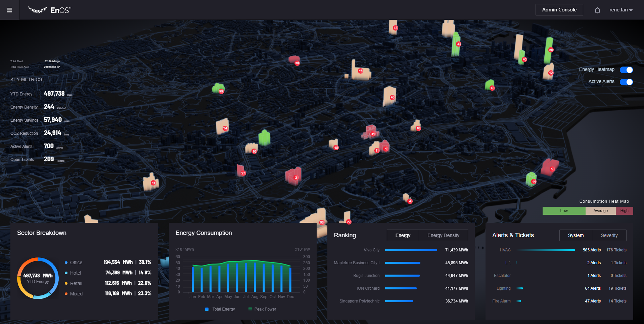Click the map alert marker numbered 99
The width and height of the screenshot is (644, 324).
pos(221,91)
